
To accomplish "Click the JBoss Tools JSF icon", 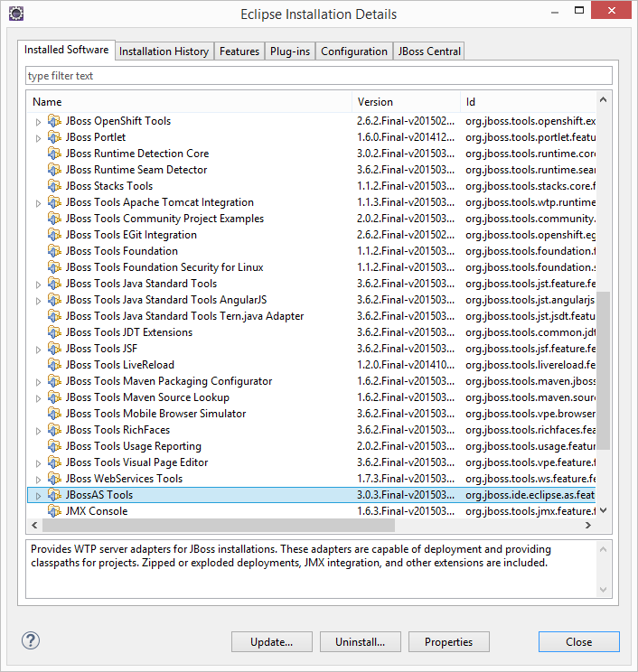I will (x=54, y=350).
